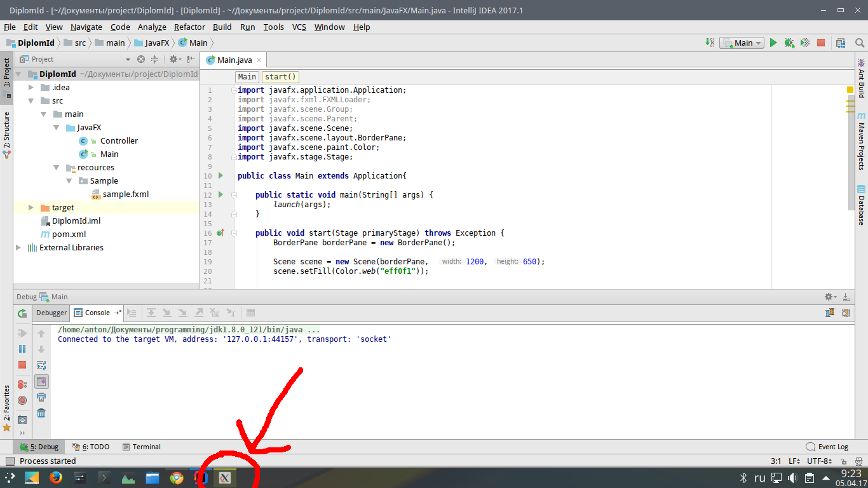Viewport: 868px width, 488px height.
Task: Open the Event Log
Action: point(827,447)
